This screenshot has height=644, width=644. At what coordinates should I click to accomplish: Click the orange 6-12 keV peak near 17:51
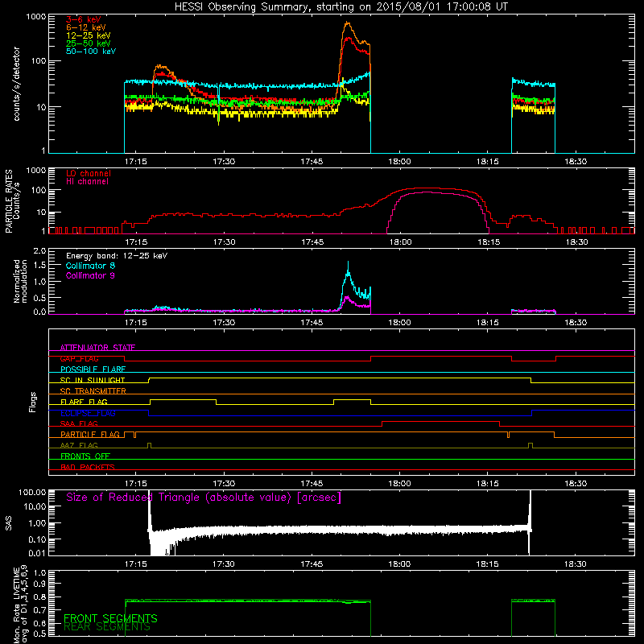tap(348, 23)
